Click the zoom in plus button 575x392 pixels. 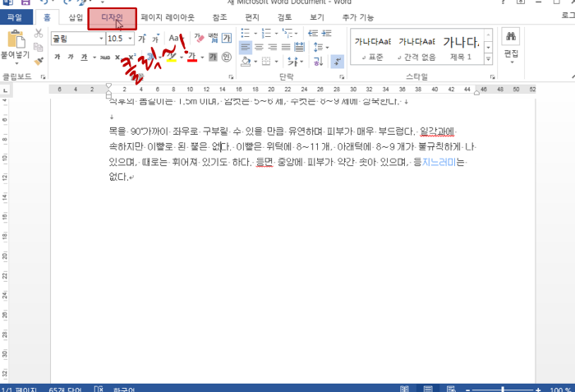tap(537, 390)
